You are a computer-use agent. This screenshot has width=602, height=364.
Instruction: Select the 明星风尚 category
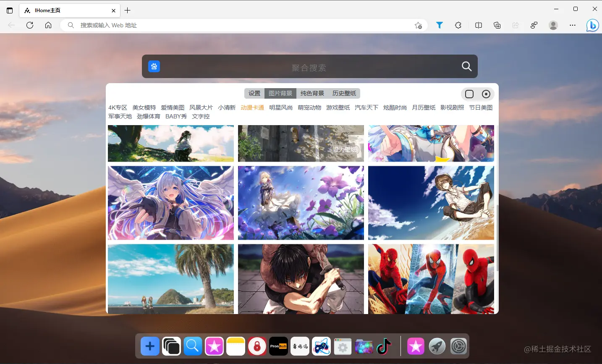point(281,107)
